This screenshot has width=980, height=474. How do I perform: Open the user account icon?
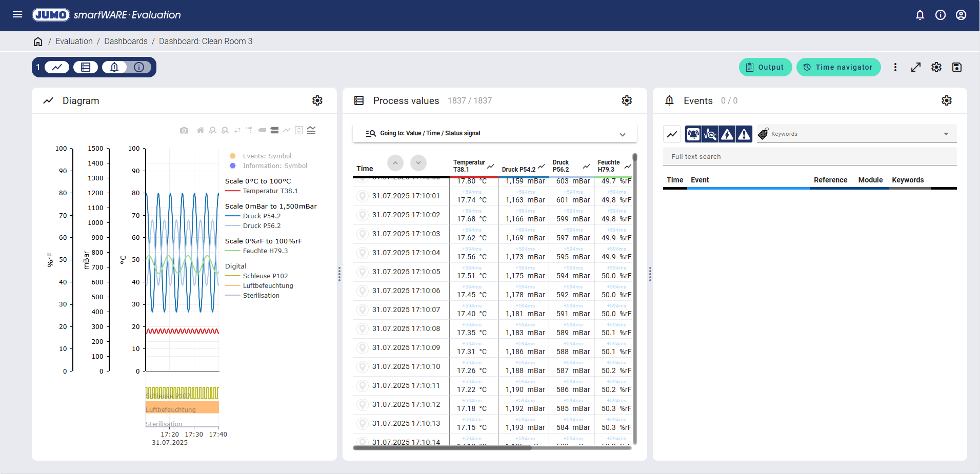click(x=961, y=15)
